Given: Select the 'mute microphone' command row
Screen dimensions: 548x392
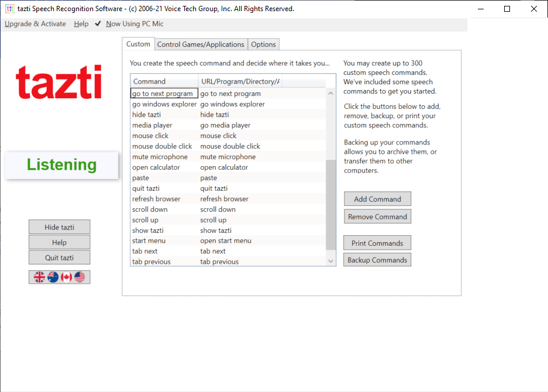Looking at the screenshot, I should pos(228,157).
